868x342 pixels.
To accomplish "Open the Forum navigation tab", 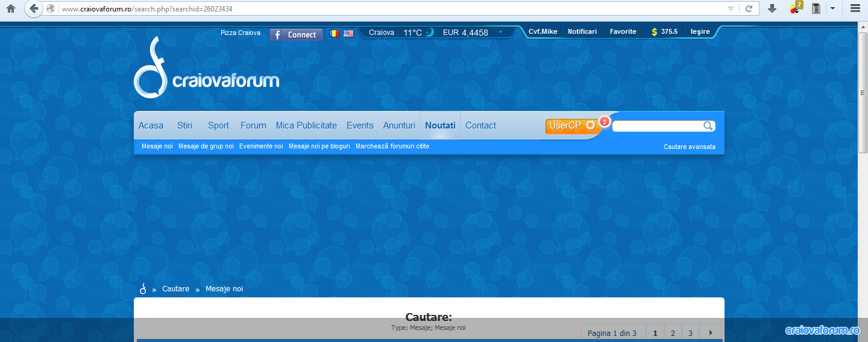I will 253,125.
